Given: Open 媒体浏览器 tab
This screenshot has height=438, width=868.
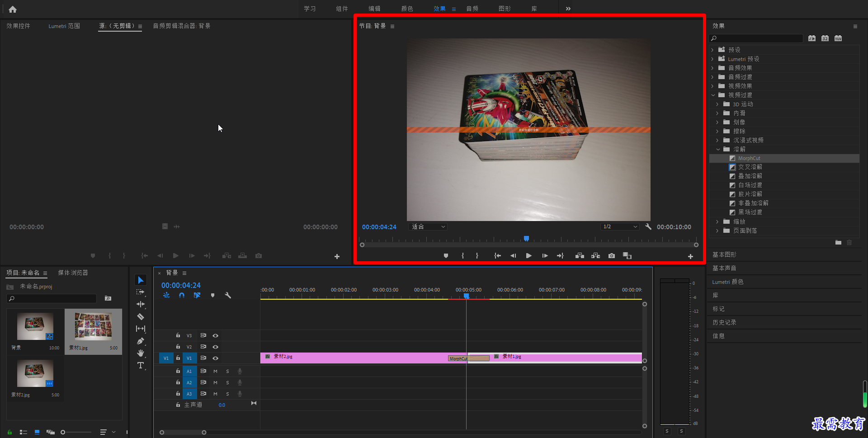Looking at the screenshot, I should 73,273.
